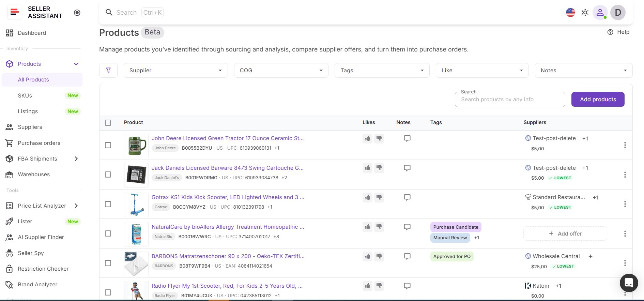Click the Seller Assistant logo icon
The height and width of the screenshot is (301, 644).
point(15,12)
